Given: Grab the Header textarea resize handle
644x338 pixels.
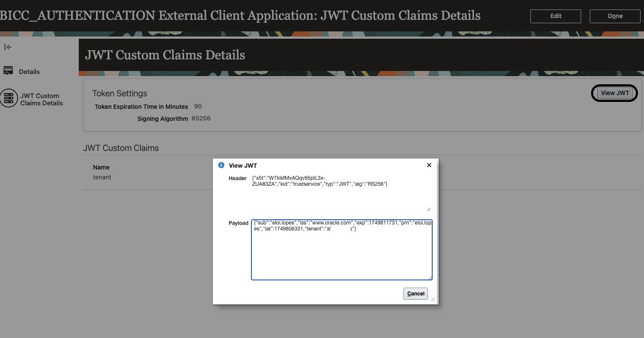Looking at the screenshot, I should pyautogui.click(x=428, y=209).
